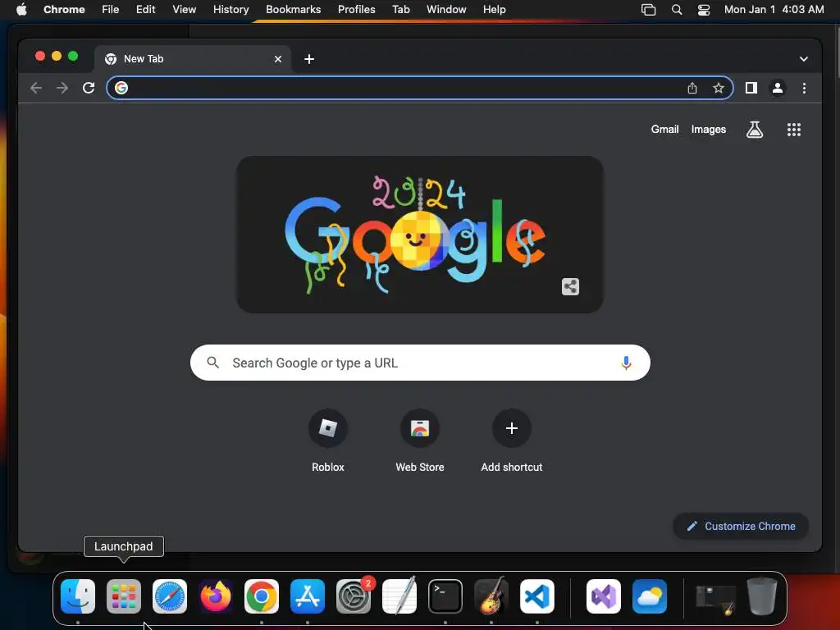Click the share icon in address bar
840x630 pixels.
692,88
